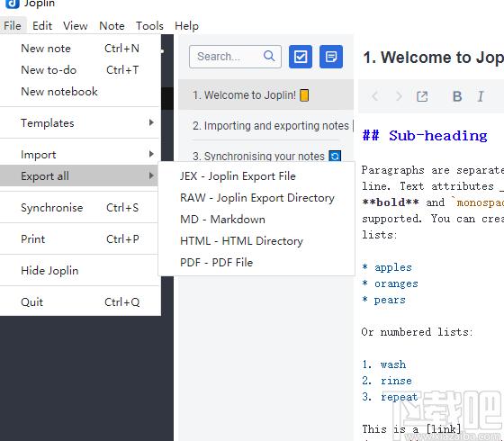The width and height of the screenshot is (504, 441).
Task: Open note in external editor icon
Action: pyautogui.click(x=422, y=96)
